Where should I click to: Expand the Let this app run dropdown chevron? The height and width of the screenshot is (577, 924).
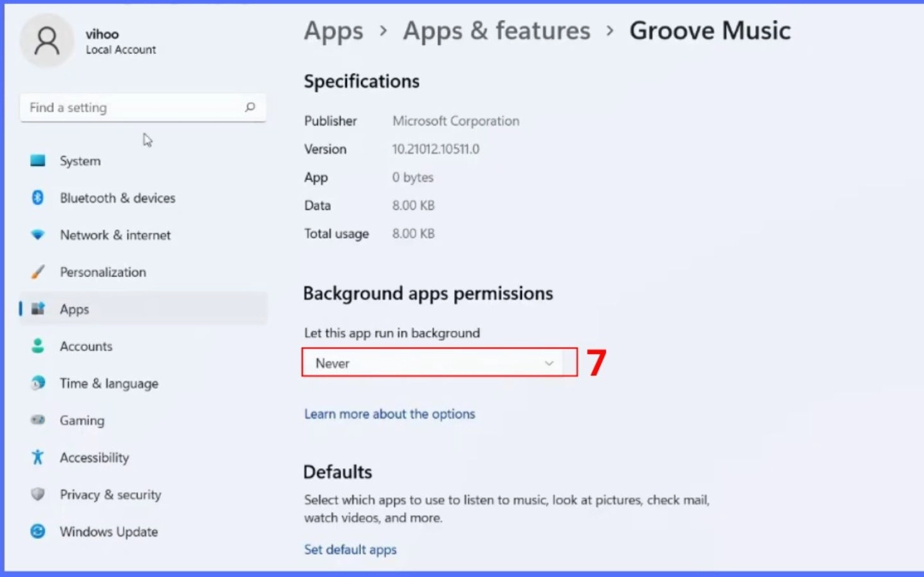coord(549,363)
